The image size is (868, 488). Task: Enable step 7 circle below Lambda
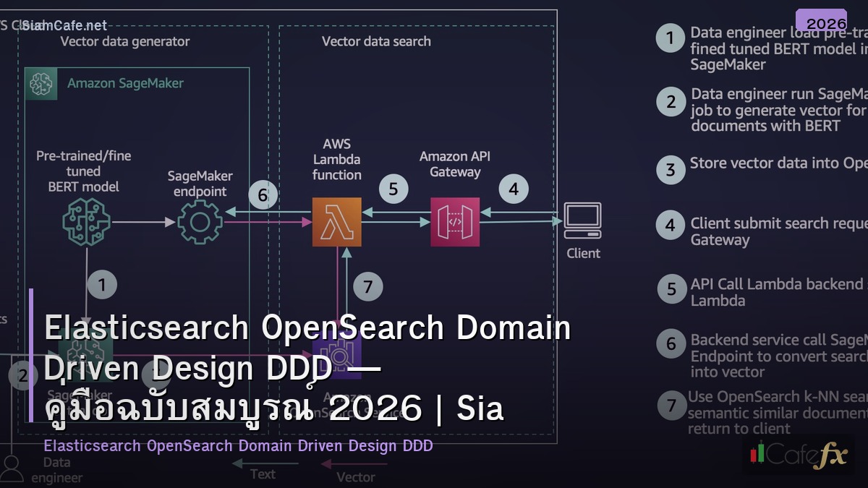pos(367,286)
